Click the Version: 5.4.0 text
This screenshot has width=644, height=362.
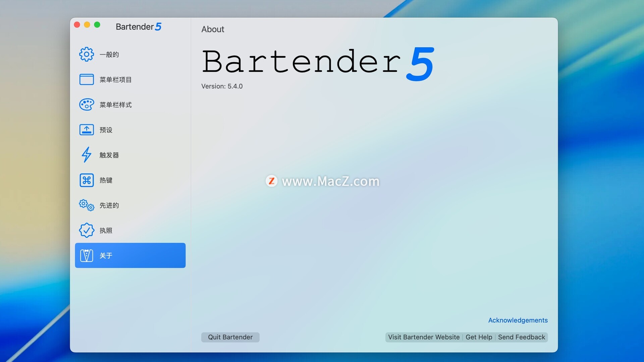coord(222,86)
